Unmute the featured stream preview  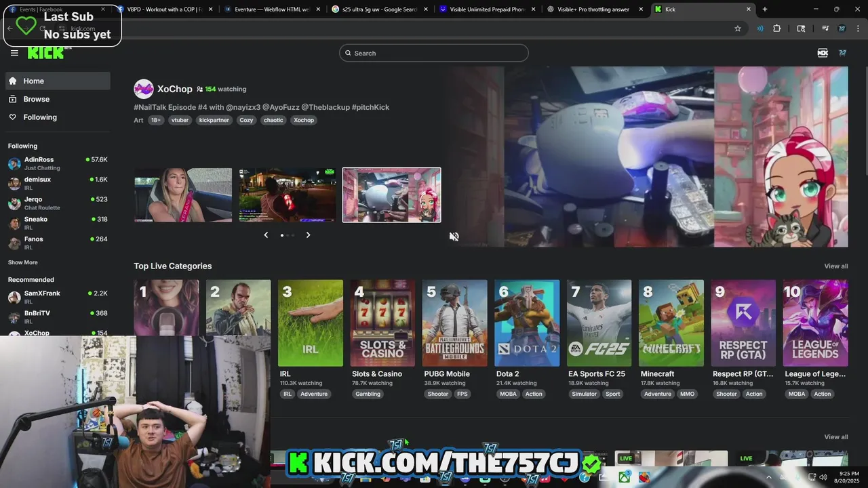pyautogui.click(x=454, y=237)
